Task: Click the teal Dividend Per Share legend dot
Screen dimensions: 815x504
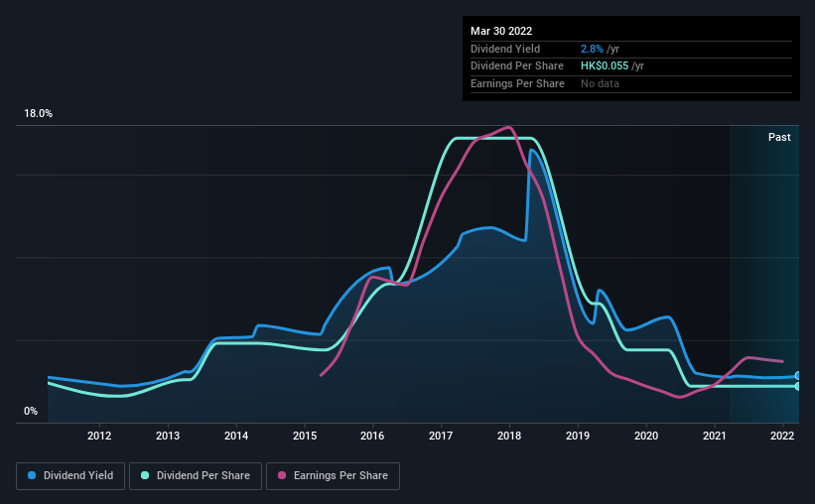Action: (145, 475)
